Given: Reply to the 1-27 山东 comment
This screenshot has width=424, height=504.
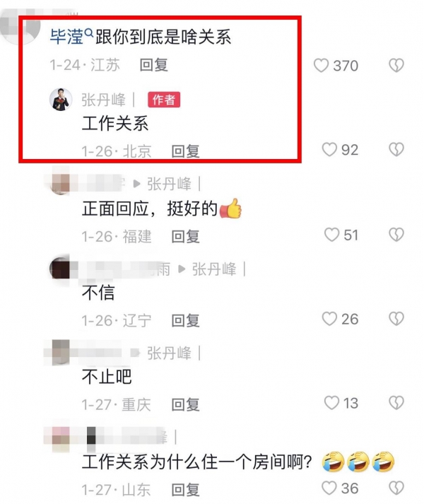Looking at the screenshot, I should (185, 490).
